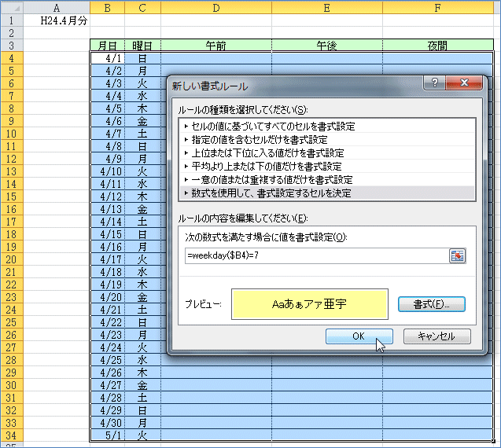Viewport: 501px width, 448px height.
Task: Click the formula input field =weekday($B4)=7
Action: (x=317, y=255)
